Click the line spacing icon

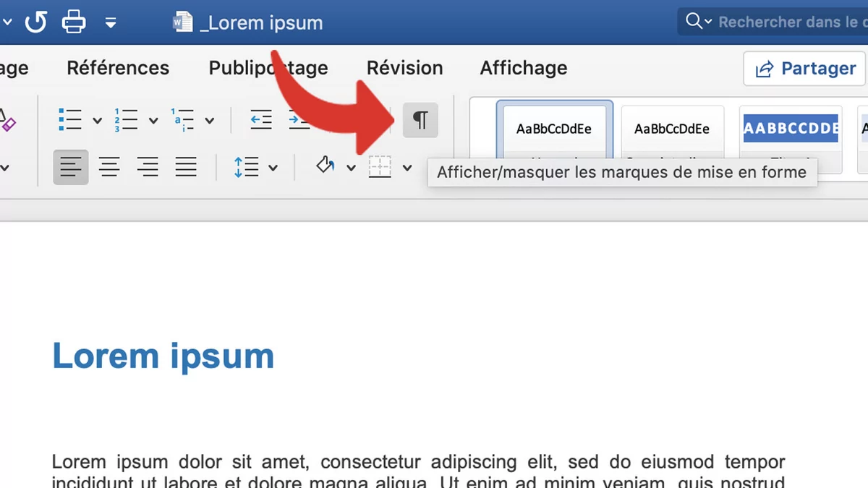(x=247, y=168)
